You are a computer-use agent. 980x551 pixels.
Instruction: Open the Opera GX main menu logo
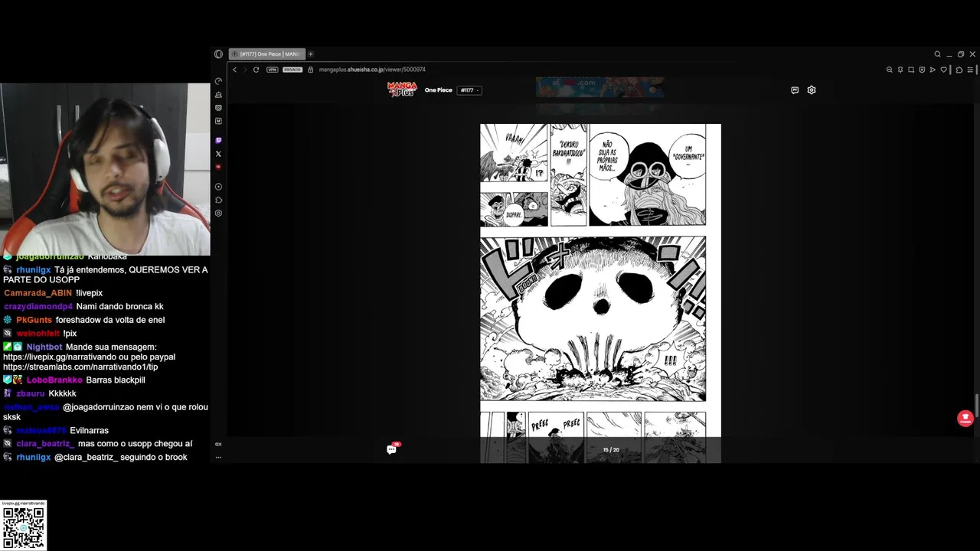(x=218, y=54)
